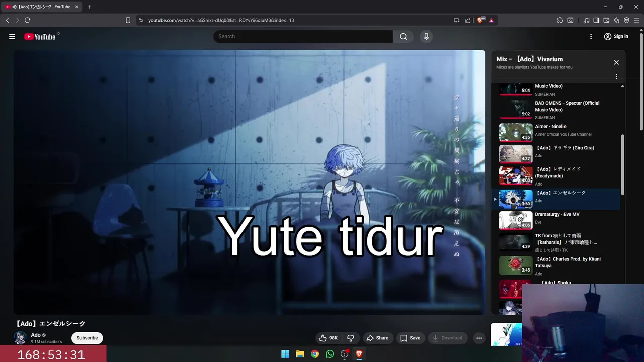644x362 pixels.
Task: Click the Gira Gira video thumbnail
Action: 516,154
